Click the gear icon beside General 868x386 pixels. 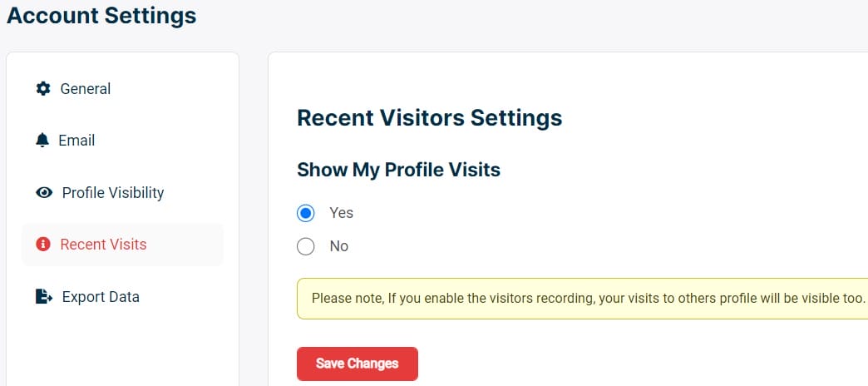[x=43, y=89]
